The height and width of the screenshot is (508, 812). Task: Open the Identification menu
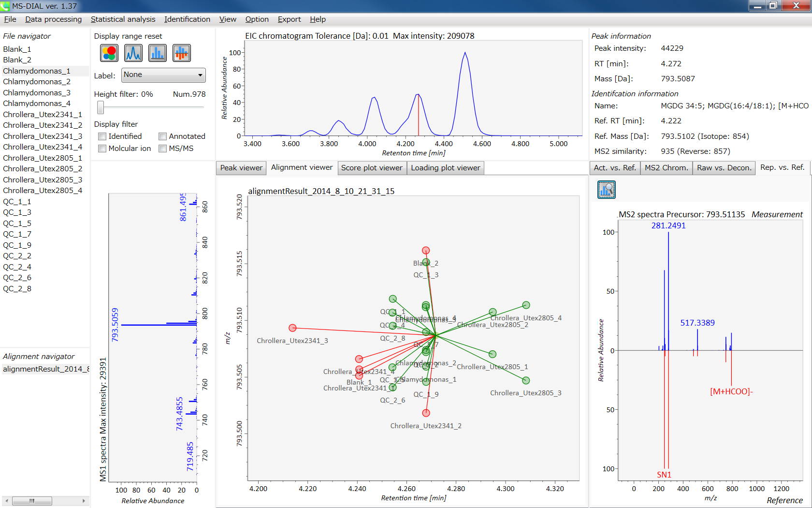pos(187,19)
